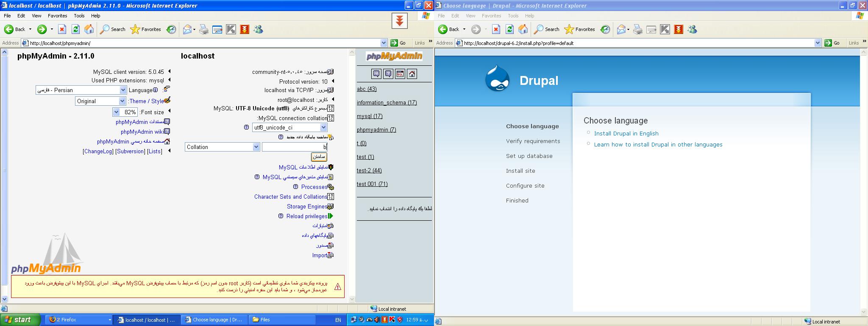Image resolution: width=868 pixels, height=326 pixels.
Task: Open Edit menu in phpMyAdmin window
Action: [21, 16]
